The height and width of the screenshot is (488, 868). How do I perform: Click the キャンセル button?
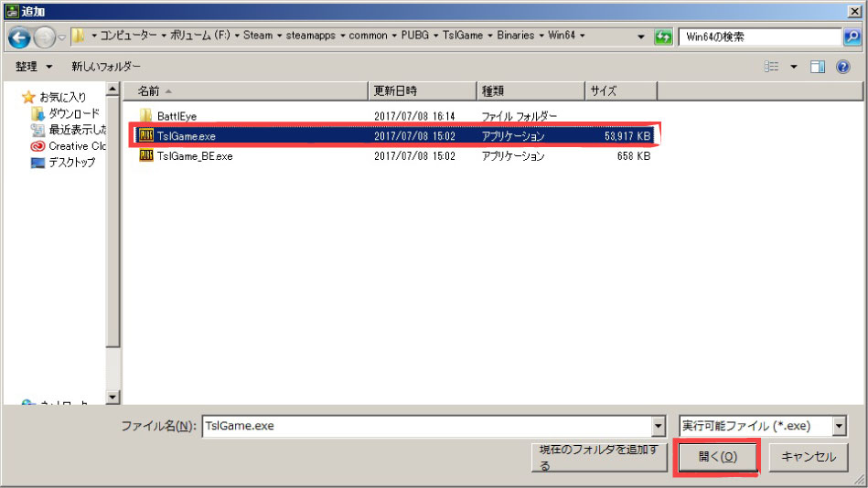click(809, 457)
